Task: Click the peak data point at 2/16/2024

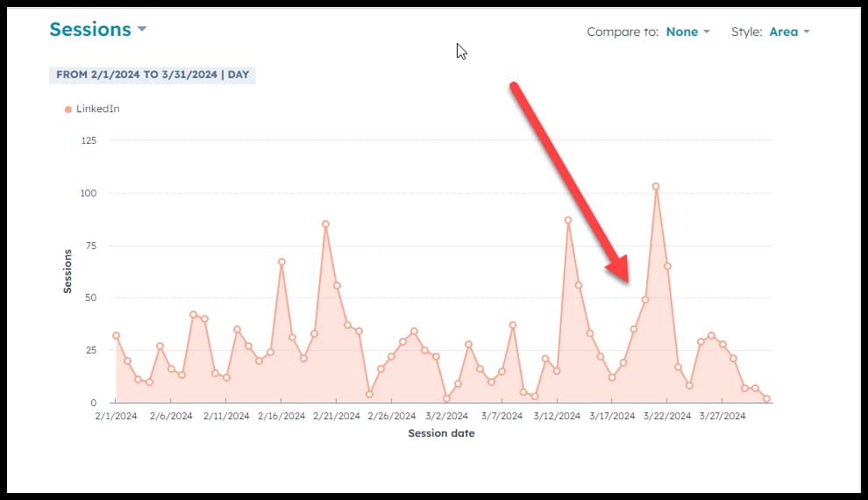Action: click(x=281, y=261)
